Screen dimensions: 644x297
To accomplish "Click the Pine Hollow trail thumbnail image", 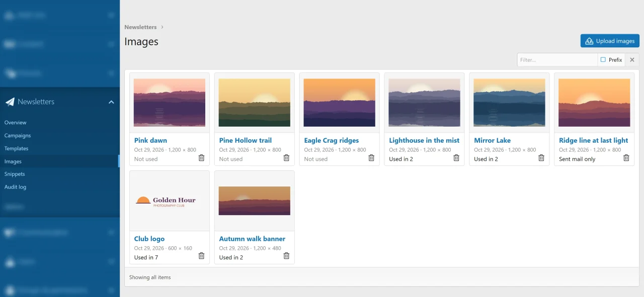I will [255, 103].
